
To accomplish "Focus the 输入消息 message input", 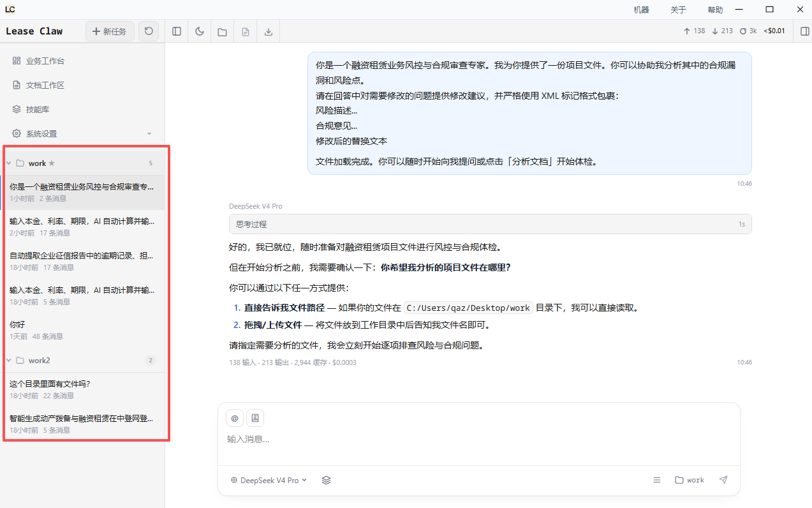I will tap(478, 440).
